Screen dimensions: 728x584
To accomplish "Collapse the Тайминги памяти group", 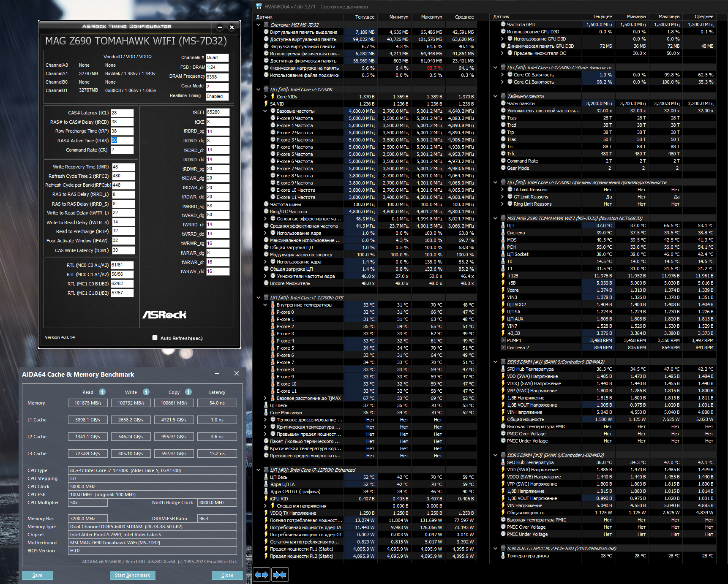I will click(496, 96).
